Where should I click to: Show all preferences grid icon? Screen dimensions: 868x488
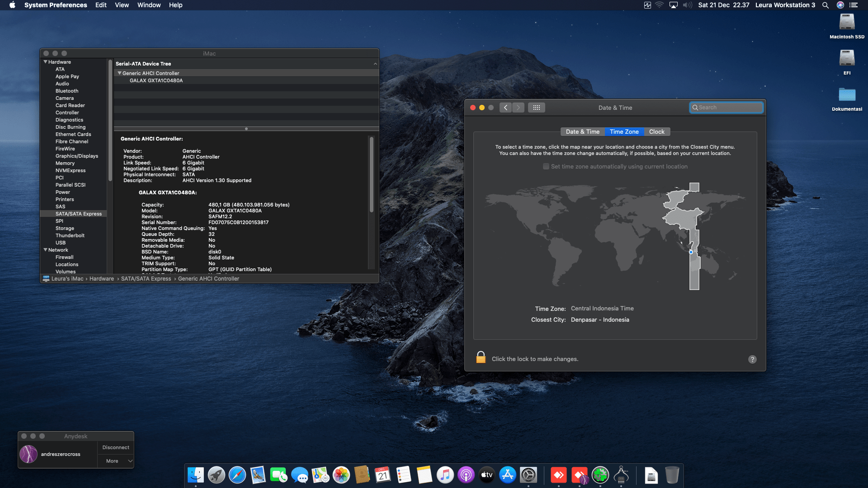[537, 108]
